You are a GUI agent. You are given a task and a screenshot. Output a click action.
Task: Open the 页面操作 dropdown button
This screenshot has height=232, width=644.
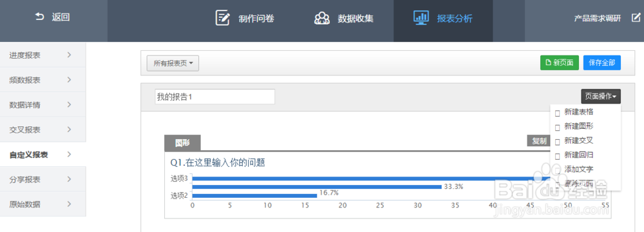601,97
